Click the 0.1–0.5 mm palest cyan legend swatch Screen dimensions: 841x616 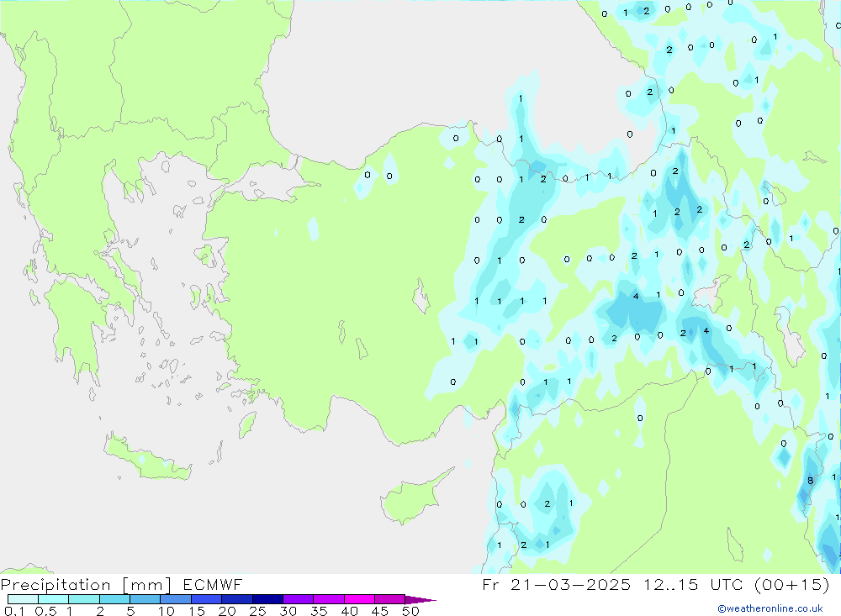(23, 599)
